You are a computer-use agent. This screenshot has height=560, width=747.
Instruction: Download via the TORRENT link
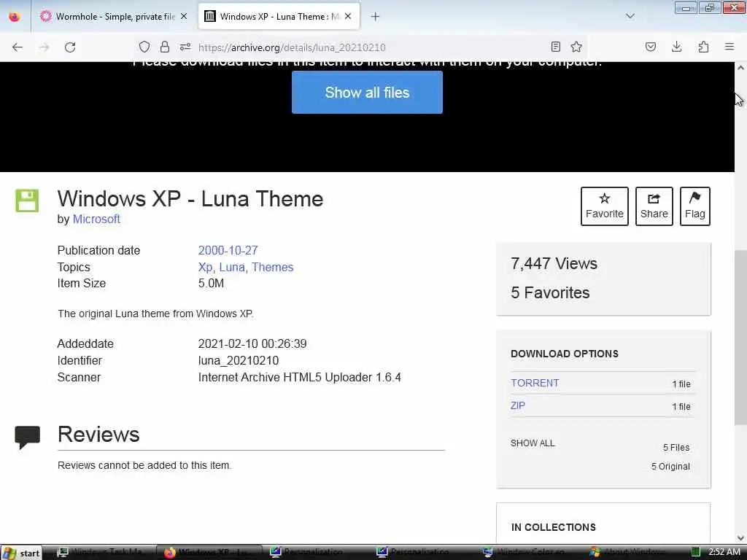click(x=535, y=383)
